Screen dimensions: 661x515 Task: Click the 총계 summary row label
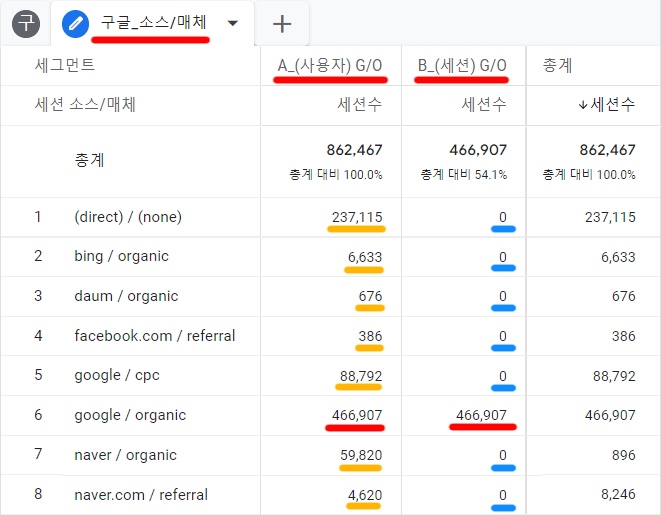coord(89,160)
